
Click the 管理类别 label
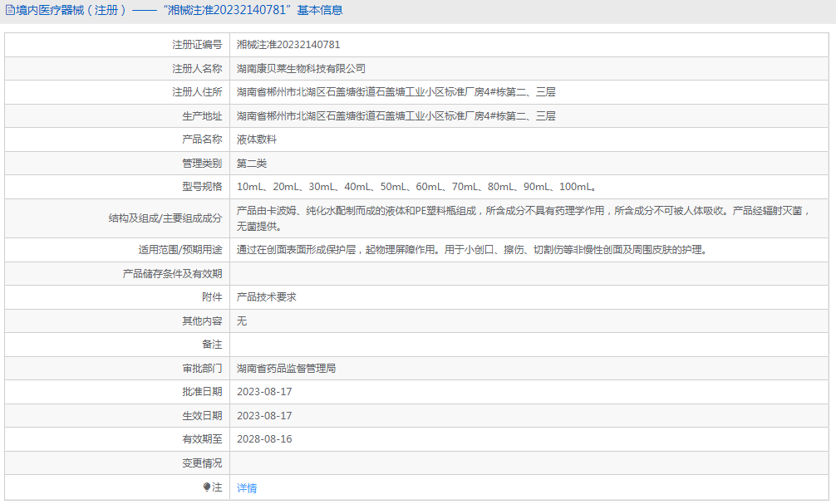tap(202, 164)
